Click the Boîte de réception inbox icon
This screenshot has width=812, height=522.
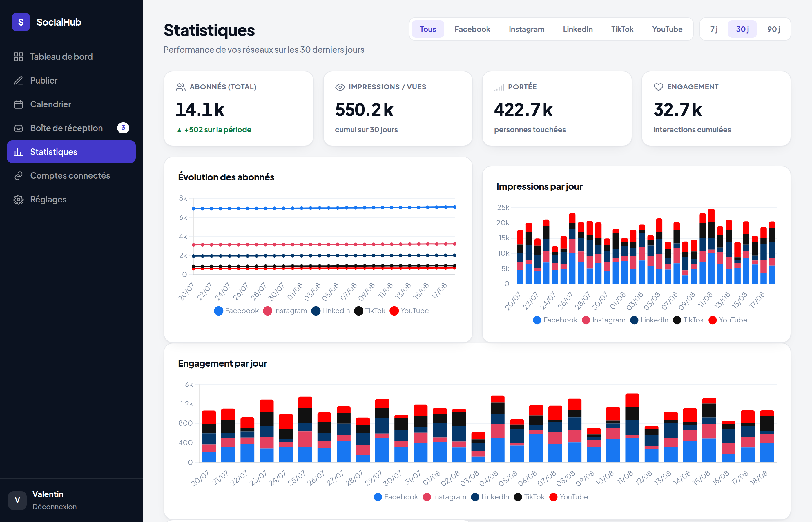[19, 128]
